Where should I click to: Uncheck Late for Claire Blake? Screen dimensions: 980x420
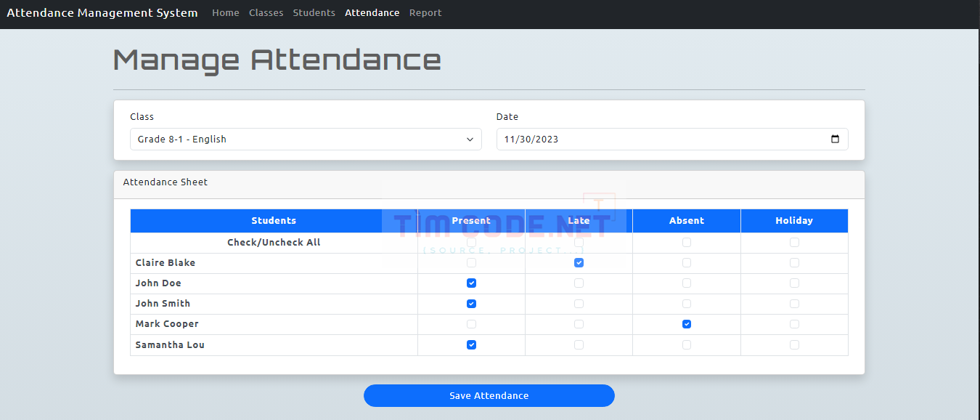[579, 263]
